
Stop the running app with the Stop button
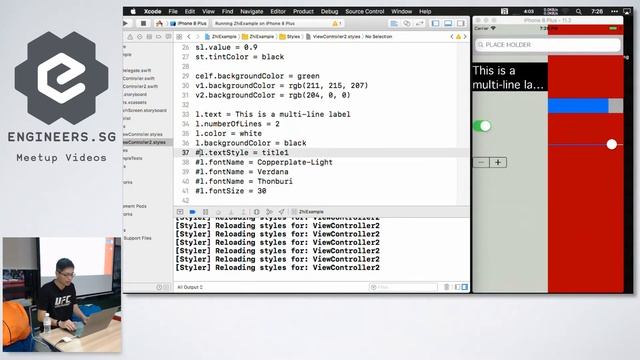pos(143,24)
